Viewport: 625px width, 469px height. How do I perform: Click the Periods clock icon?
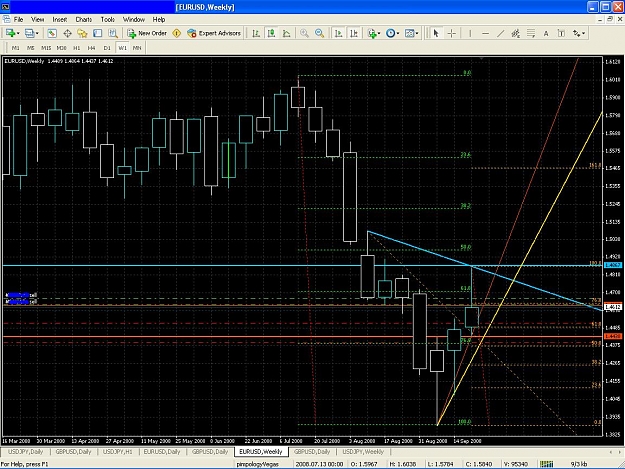[391, 33]
